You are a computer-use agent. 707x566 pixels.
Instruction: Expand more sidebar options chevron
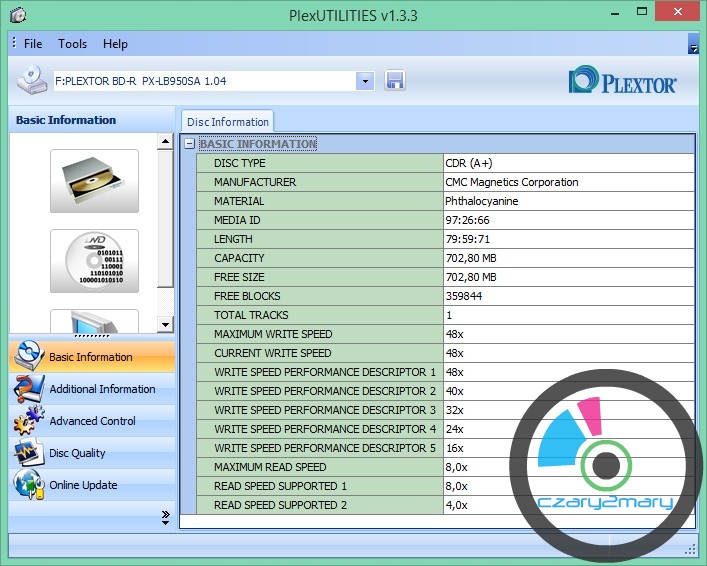(165, 516)
